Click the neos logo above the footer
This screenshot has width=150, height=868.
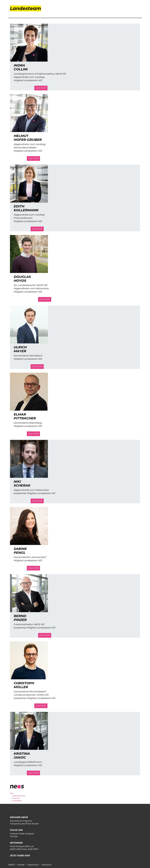pos(17,786)
